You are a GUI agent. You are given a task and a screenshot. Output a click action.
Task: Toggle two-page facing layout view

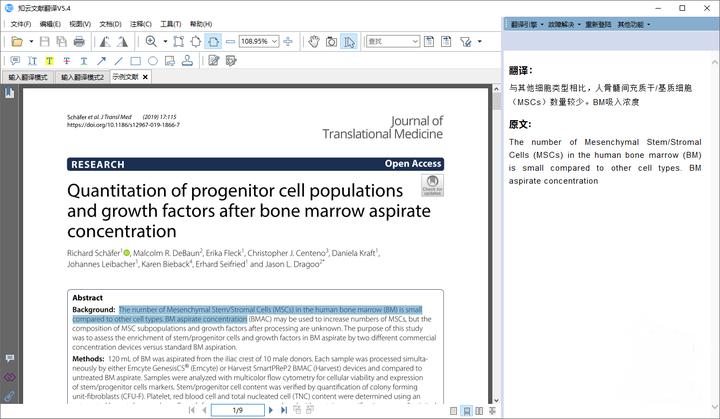[480, 410]
